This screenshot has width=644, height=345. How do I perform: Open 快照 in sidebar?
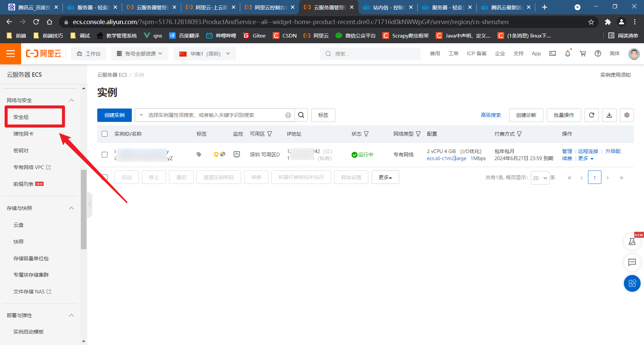click(x=18, y=242)
